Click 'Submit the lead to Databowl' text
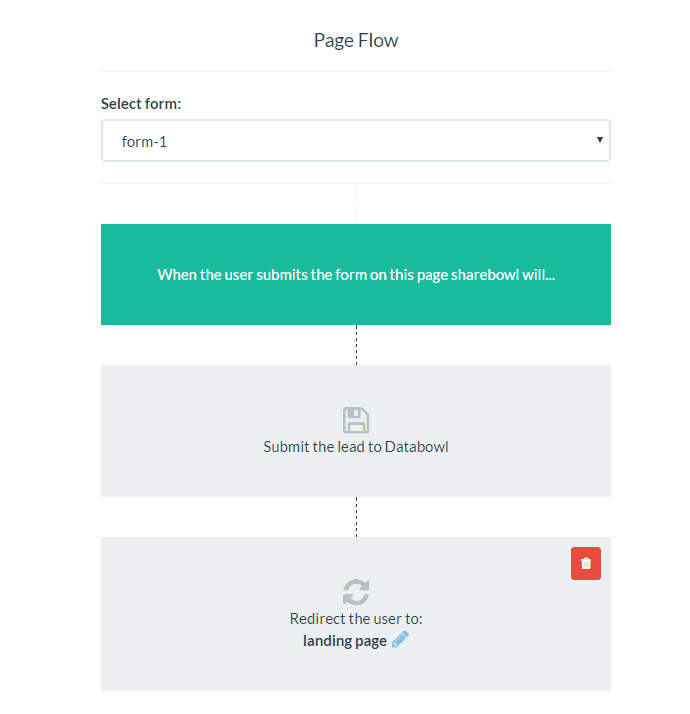 356,447
